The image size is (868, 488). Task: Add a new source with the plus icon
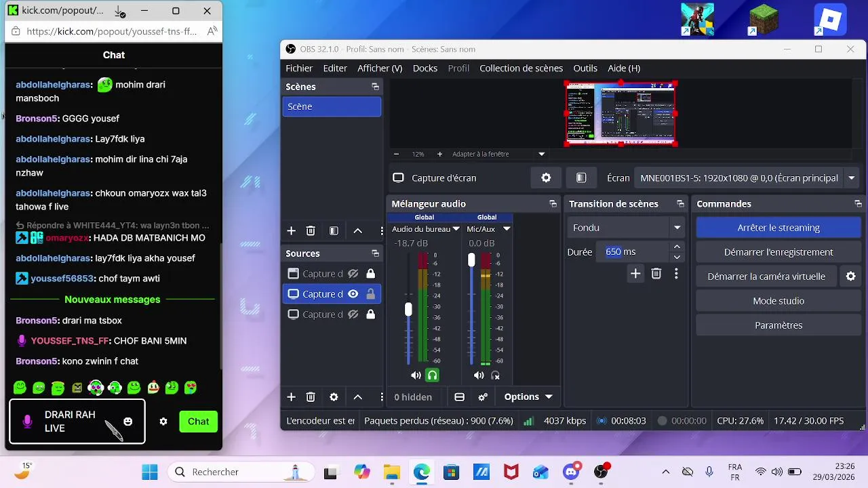[x=291, y=397]
